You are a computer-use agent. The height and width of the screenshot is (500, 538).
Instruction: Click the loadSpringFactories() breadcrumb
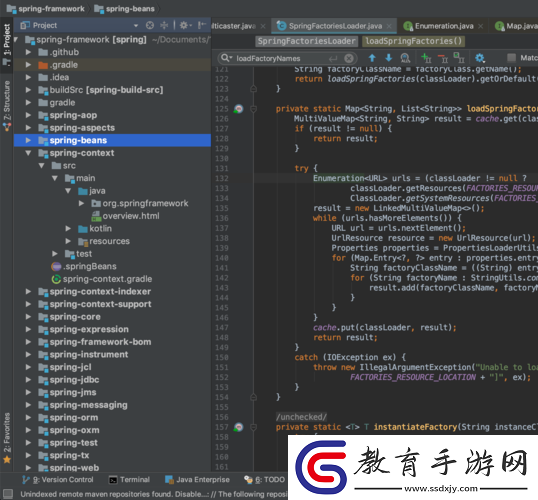tap(413, 41)
